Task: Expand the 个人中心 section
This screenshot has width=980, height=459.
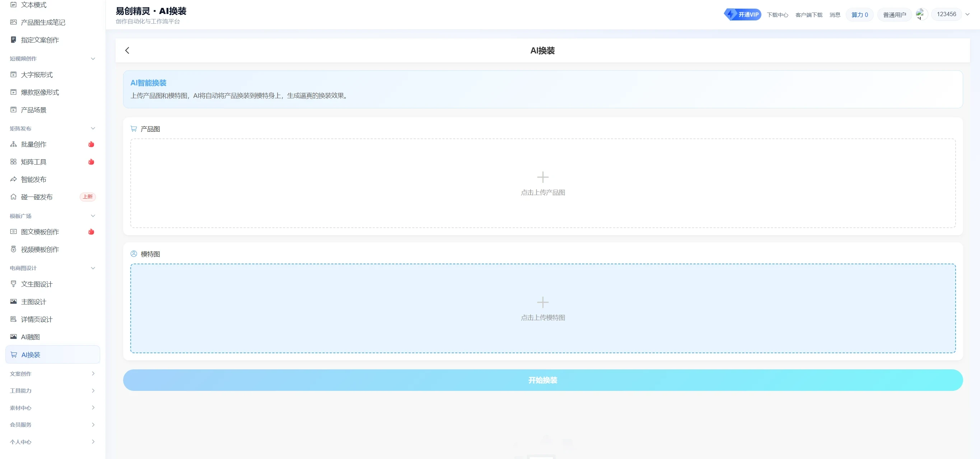Action: coord(93,442)
